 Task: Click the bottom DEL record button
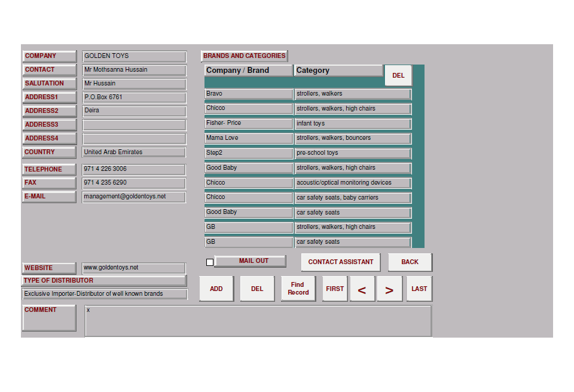coord(257,289)
